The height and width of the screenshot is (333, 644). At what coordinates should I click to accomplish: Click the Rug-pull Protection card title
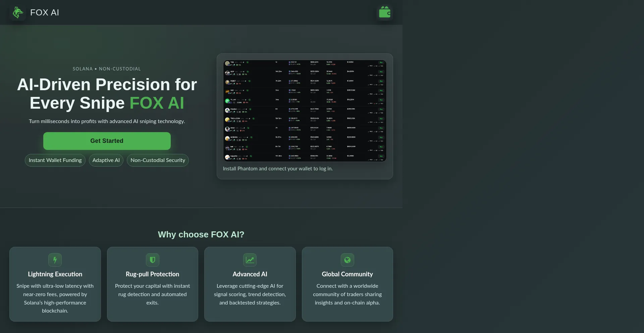click(153, 274)
